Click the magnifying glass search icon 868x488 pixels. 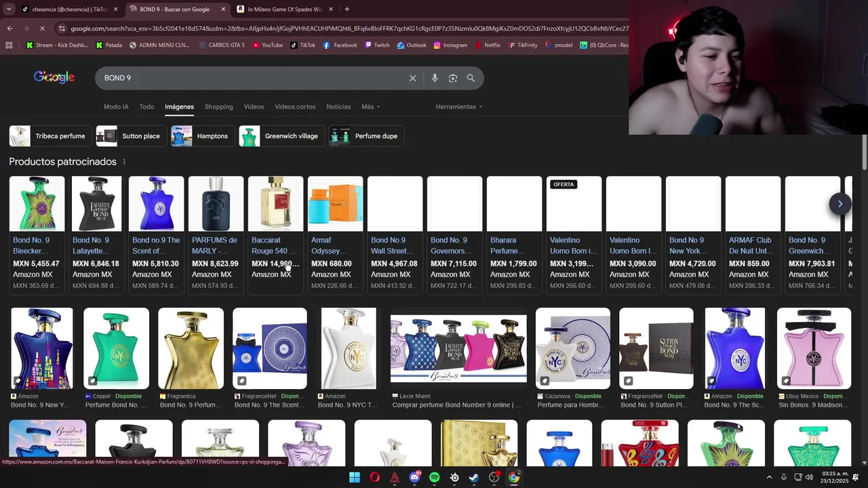471,78
